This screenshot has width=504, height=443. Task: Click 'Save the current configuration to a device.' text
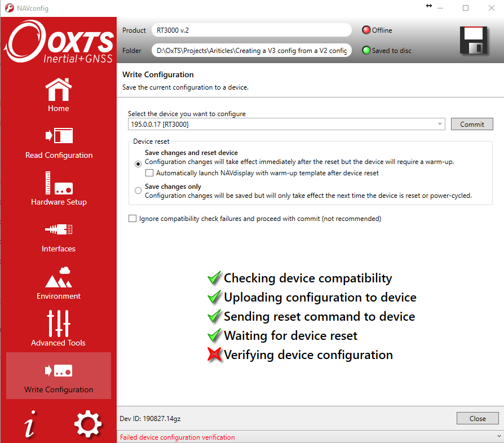coord(185,87)
